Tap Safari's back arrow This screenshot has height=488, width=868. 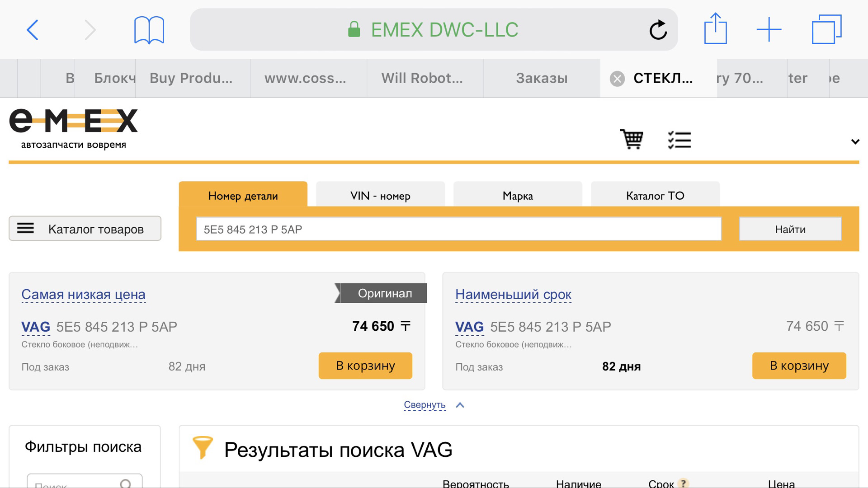point(33,30)
